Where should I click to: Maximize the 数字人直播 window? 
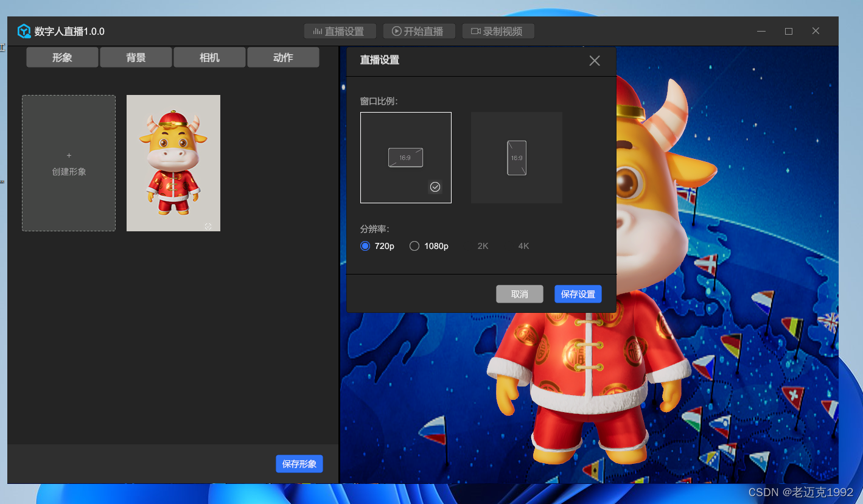(789, 31)
